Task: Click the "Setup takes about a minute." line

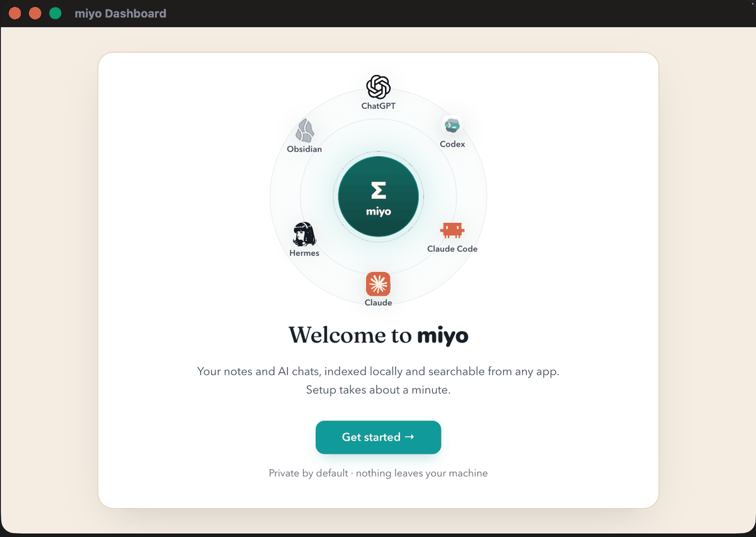Action: click(378, 390)
